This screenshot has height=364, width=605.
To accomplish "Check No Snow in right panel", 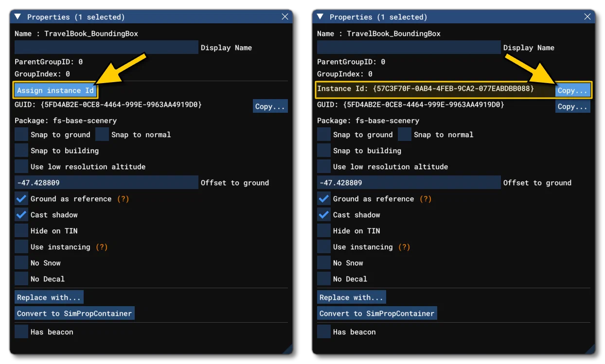I will click(x=324, y=263).
